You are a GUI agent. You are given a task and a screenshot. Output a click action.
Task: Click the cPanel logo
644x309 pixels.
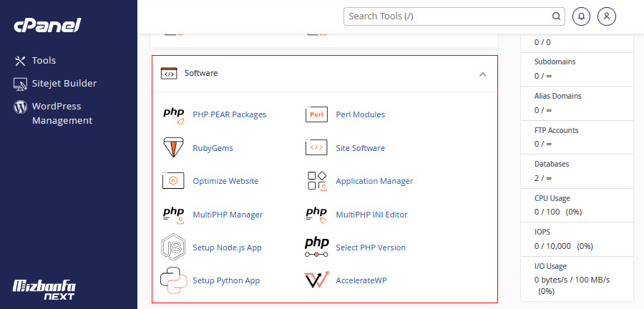(x=47, y=26)
